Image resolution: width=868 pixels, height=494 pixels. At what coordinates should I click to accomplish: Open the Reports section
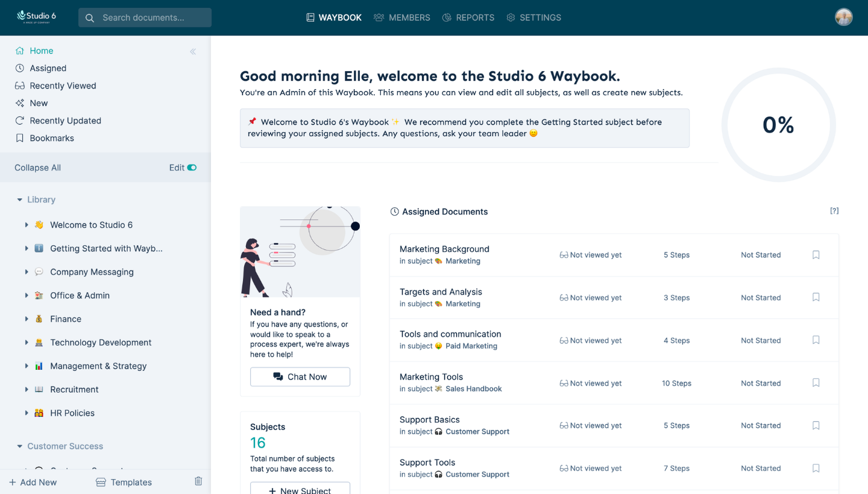click(x=468, y=17)
